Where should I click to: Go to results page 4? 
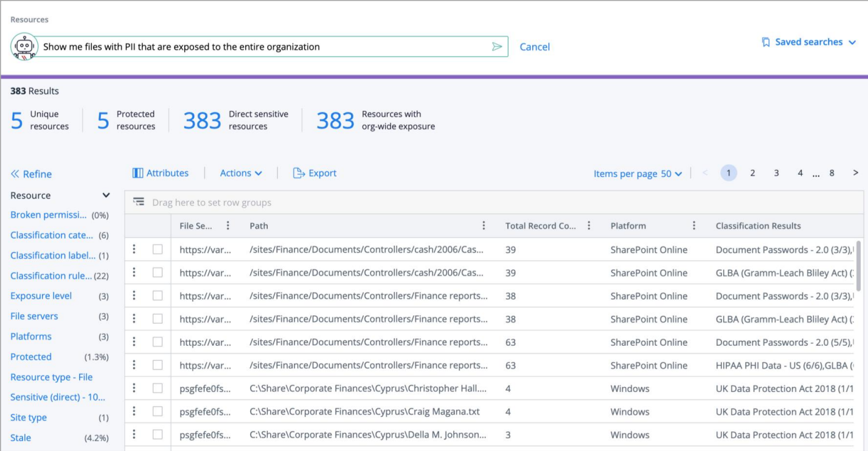click(800, 173)
